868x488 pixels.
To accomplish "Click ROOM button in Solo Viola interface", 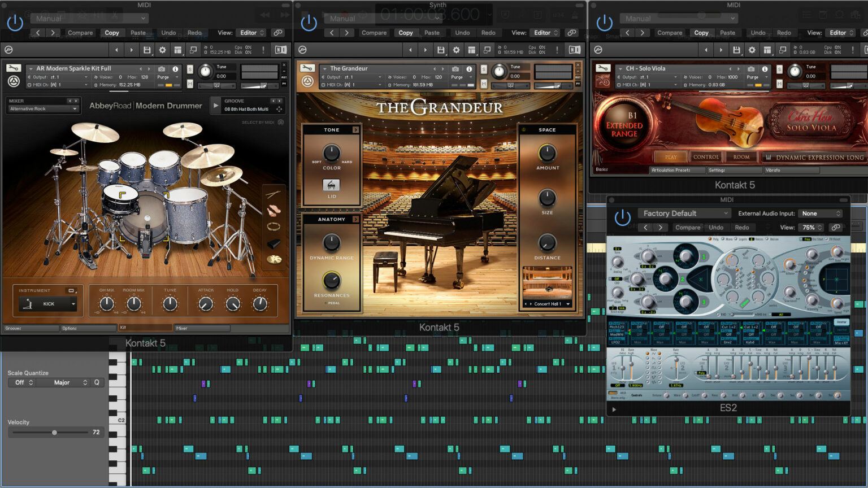I will [x=741, y=157].
